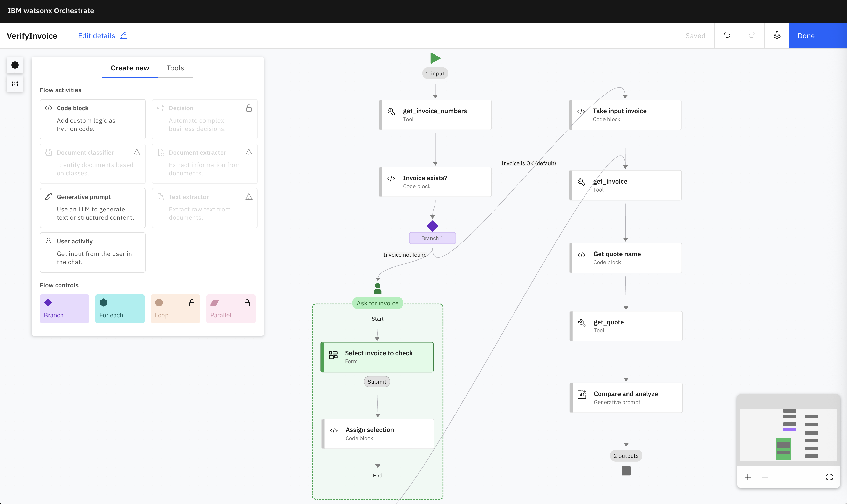The image size is (847, 504).
Task: Choose the teal For each control
Action: pyautogui.click(x=120, y=308)
